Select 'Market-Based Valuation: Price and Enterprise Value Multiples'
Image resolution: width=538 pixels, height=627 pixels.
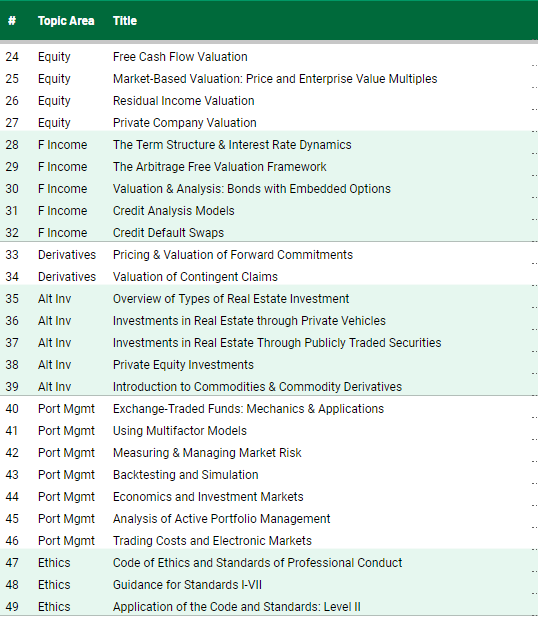(x=275, y=79)
